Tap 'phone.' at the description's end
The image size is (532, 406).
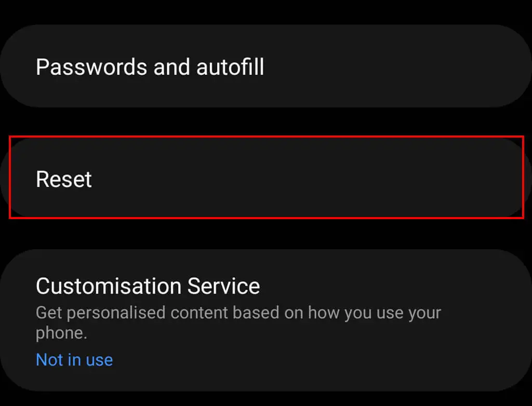pos(61,333)
